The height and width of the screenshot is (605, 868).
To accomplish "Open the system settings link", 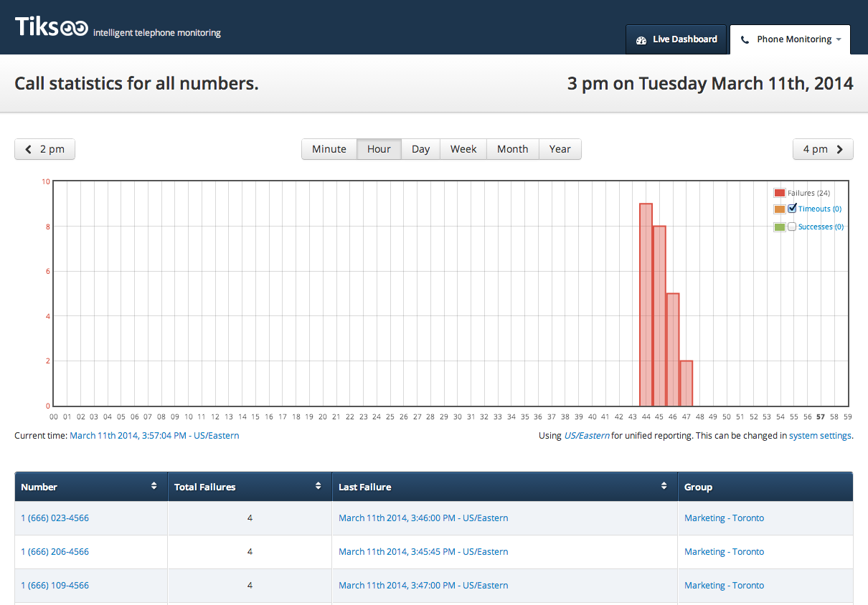I will pos(821,435).
